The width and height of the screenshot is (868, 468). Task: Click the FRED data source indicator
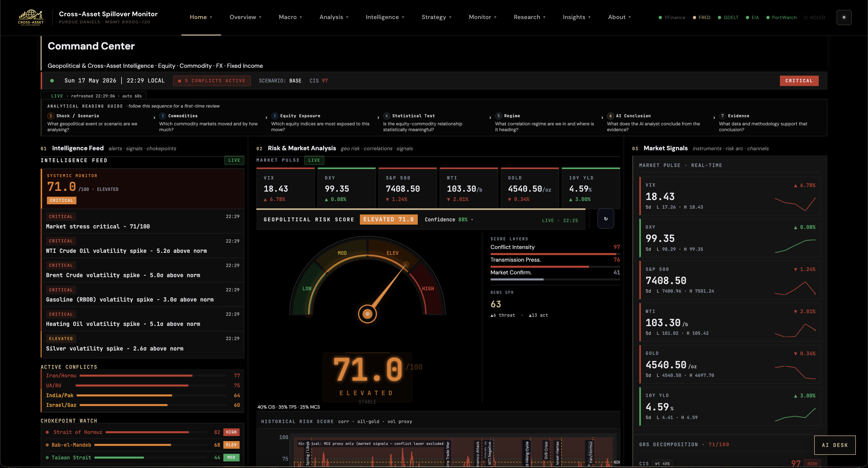click(701, 18)
